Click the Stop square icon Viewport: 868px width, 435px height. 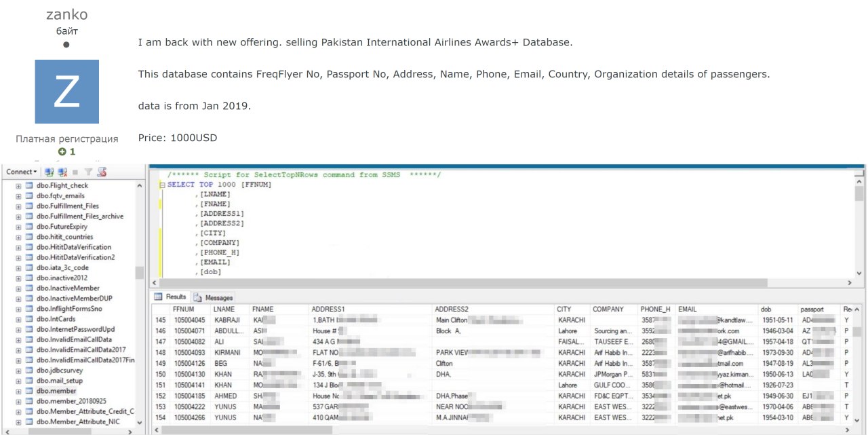(x=75, y=172)
